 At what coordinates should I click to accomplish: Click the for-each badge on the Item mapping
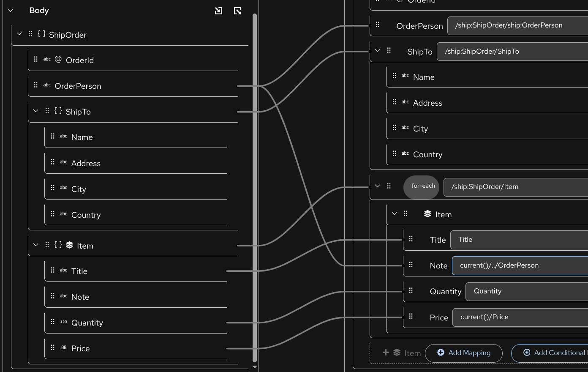click(421, 186)
